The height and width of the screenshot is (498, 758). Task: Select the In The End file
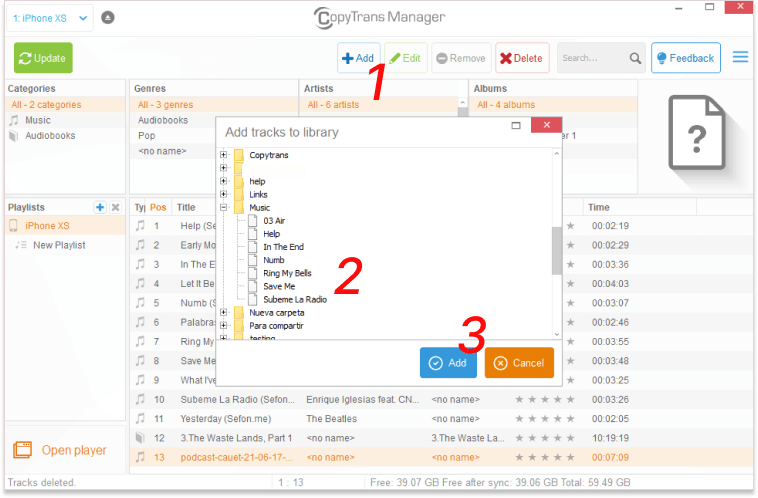click(283, 247)
